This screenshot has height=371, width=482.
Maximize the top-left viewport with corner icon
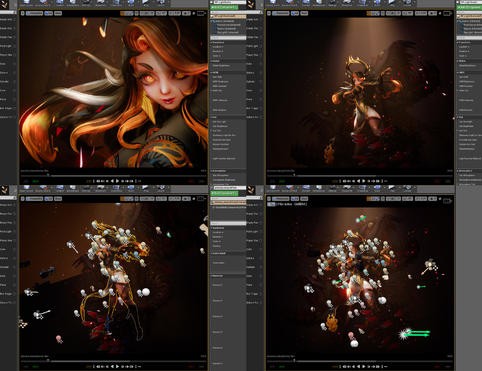(x=200, y=13)
